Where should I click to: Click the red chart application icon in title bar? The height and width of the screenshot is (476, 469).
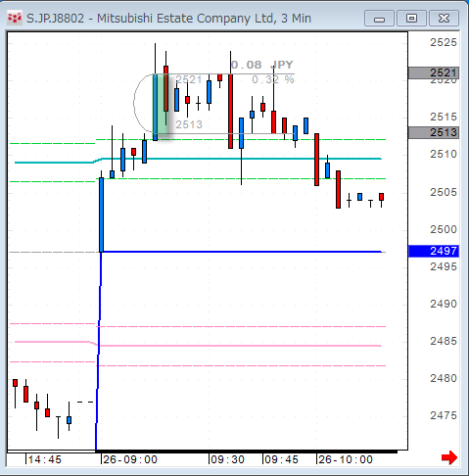[x=15, y=19]
